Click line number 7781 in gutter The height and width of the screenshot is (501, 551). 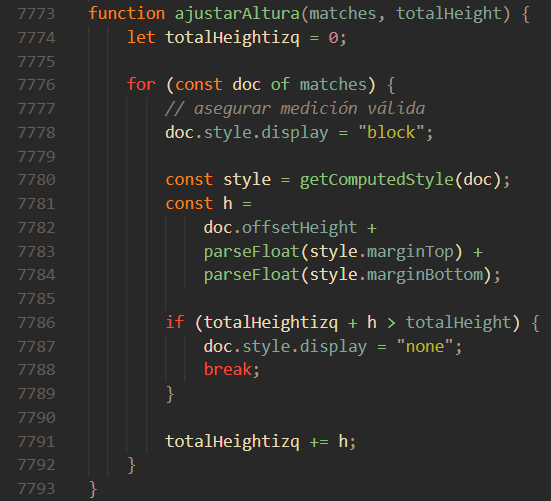tap(36, 204)
